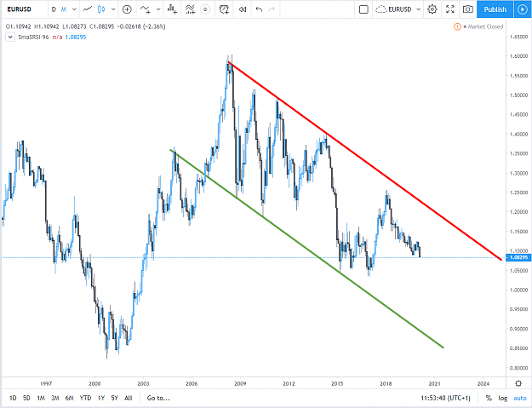Screen dimensions: 532x408
Task: Select the candlestick chart style icon
Action: point(101,9)
